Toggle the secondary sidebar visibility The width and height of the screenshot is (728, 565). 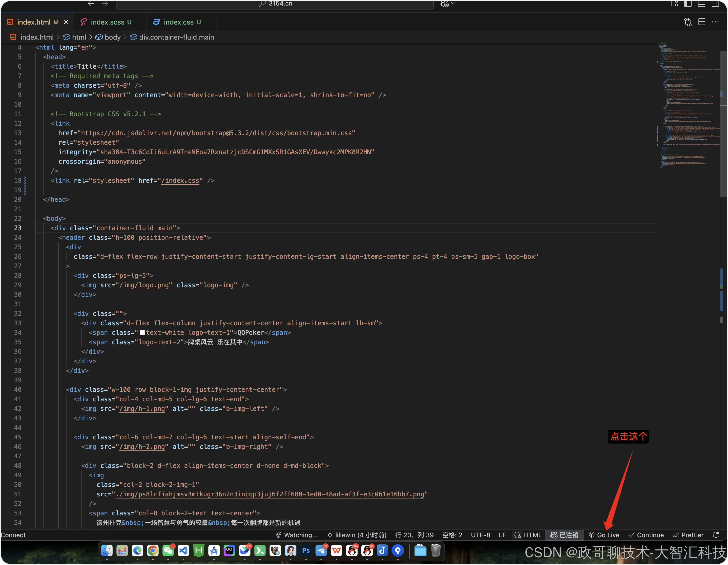pos(715,4)
